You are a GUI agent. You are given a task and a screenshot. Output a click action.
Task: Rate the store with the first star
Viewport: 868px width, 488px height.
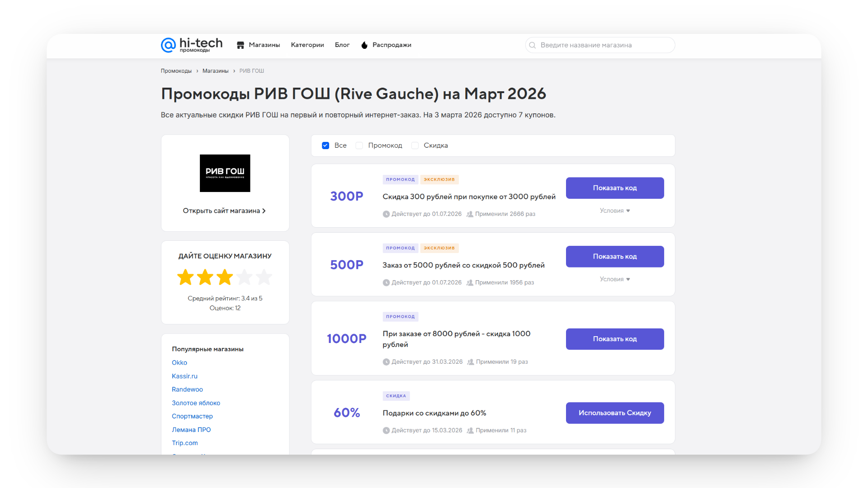185,277
